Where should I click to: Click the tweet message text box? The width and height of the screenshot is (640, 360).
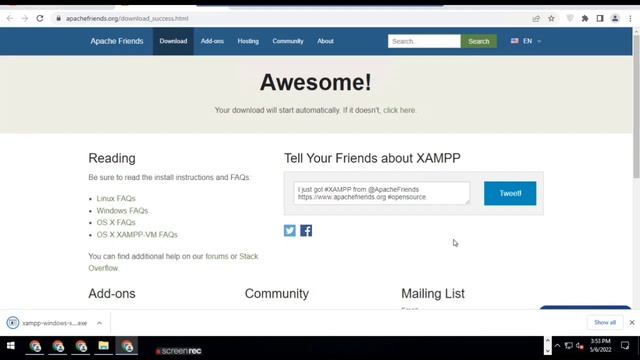click(382, 193)
